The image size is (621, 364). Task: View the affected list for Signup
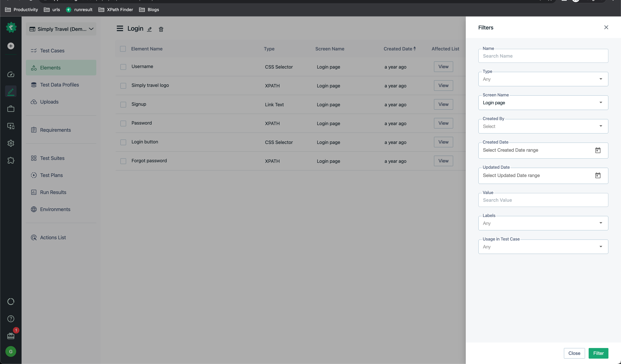point(443,104)
